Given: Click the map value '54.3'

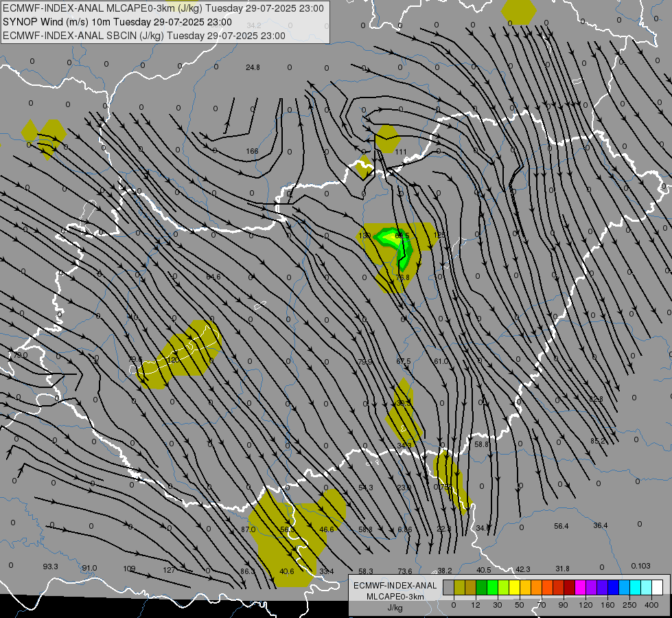Looking at the screenshot, I should (x=366, y=488).
